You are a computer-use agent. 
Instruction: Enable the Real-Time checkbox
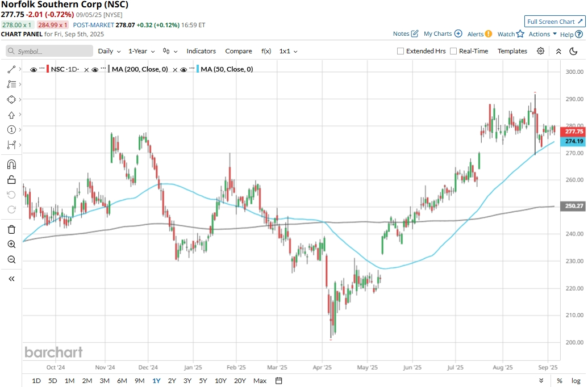coord(453,51)
